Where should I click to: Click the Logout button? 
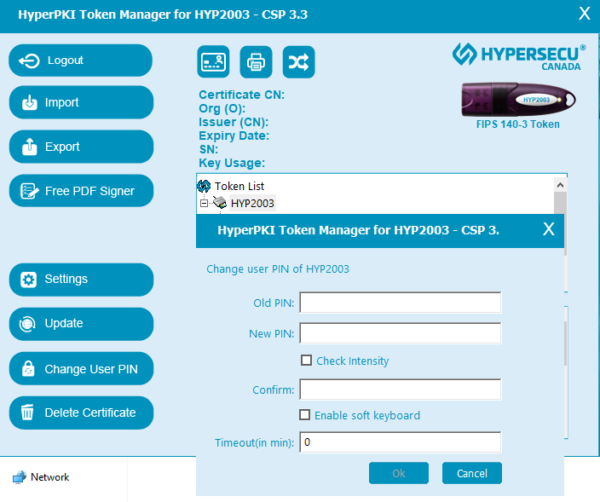click(x=80, y=60)
